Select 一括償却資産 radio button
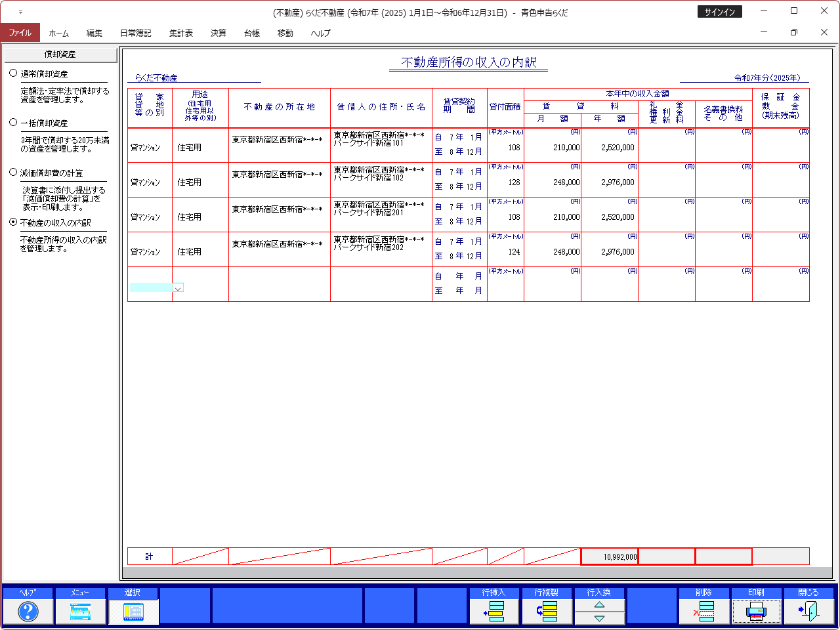 13,123
